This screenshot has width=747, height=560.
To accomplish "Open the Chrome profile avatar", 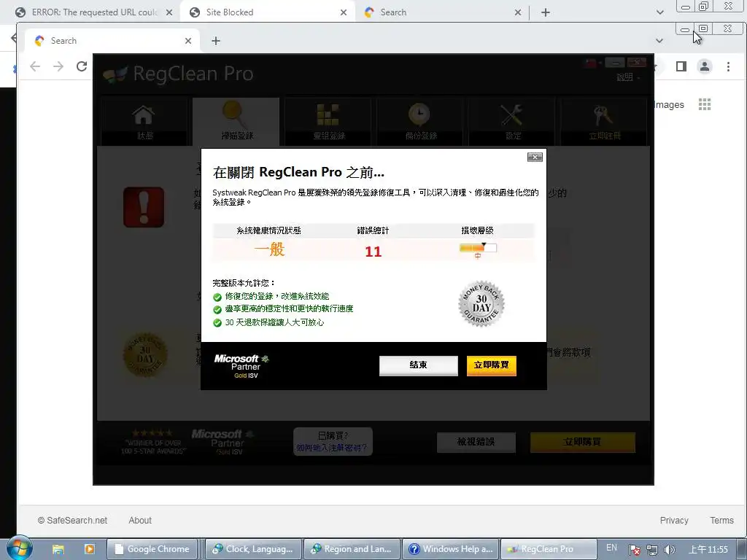I will pyautogui.click(x=705, y=66).
